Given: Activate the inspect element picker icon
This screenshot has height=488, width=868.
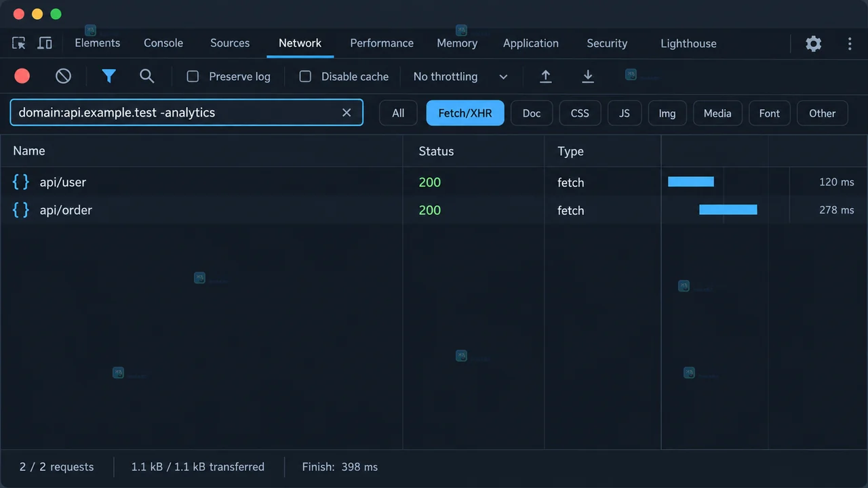Looking at the screenshot, I should 19,43.
